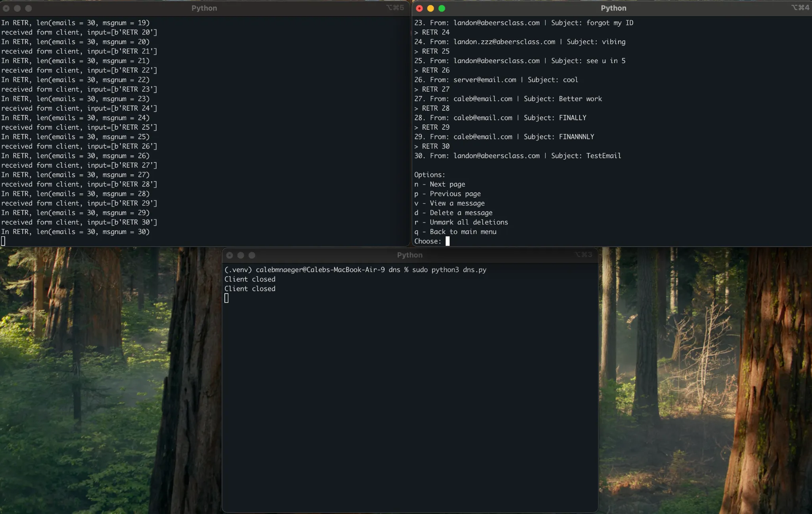The image size is (812, 514).
Task: Click the 'r - Unmark all deletions' line
Action: coord(461,222)
